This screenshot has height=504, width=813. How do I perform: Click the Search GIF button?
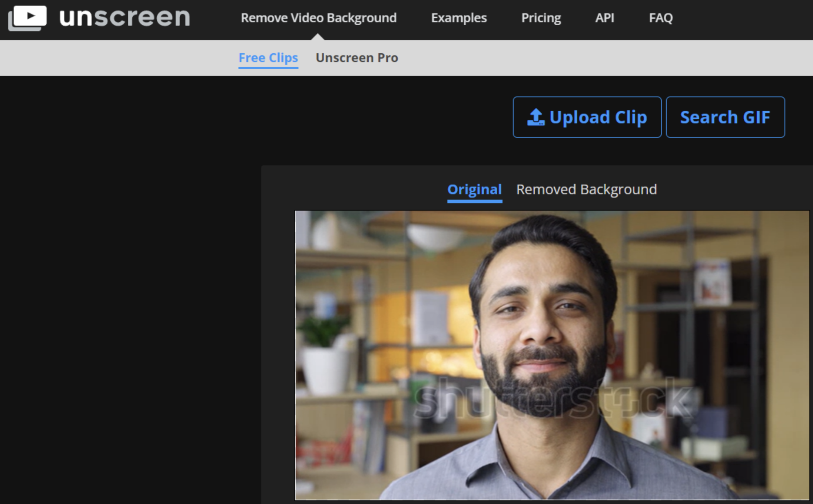(725, 117)
